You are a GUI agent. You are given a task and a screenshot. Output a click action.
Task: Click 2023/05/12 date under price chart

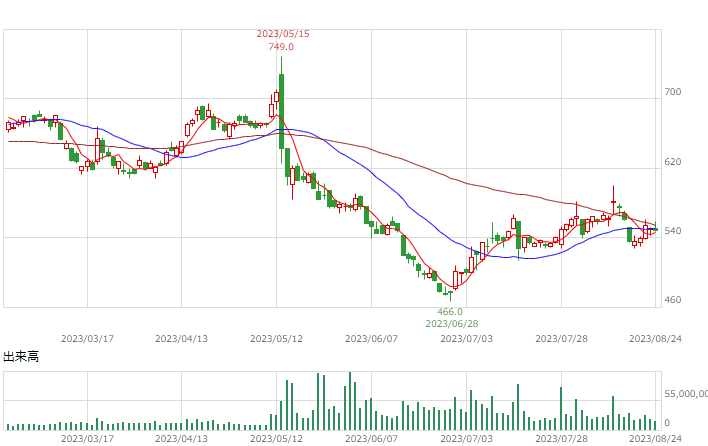coord(276,339)
